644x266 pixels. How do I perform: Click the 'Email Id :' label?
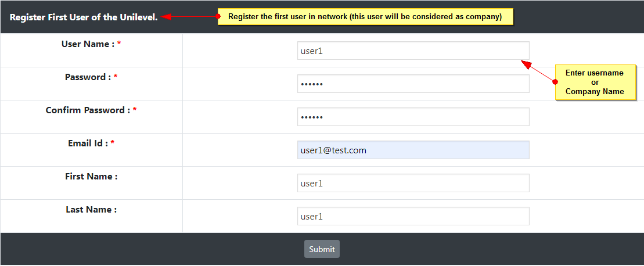point(88,143)
